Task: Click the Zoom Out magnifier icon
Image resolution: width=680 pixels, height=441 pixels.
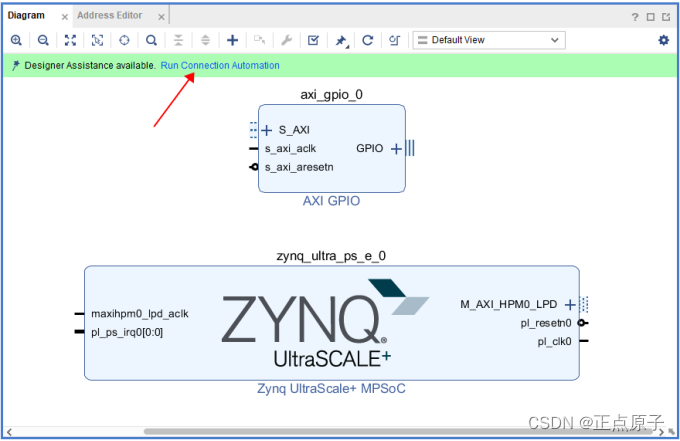Action: pos(43,40)
